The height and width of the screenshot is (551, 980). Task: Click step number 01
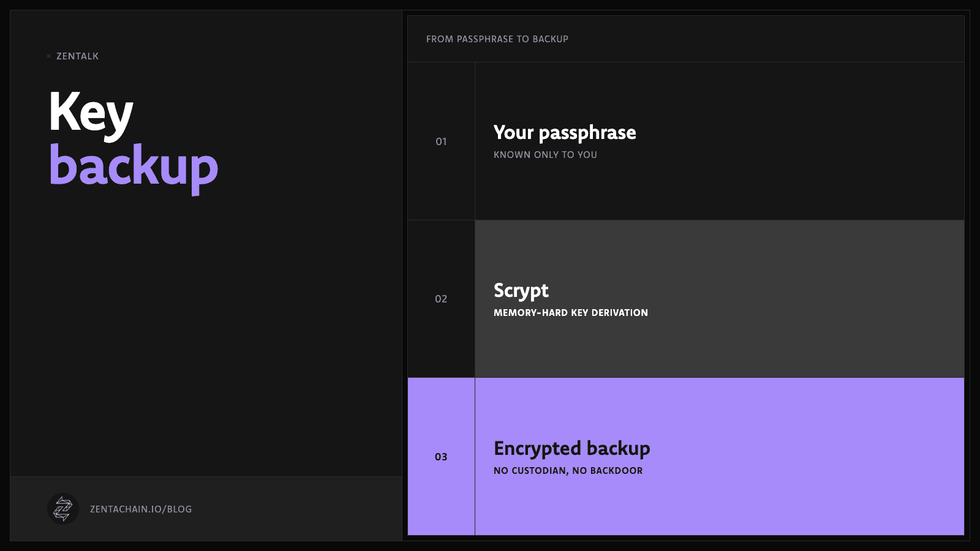pyautogui.click(x=441, y=141)
